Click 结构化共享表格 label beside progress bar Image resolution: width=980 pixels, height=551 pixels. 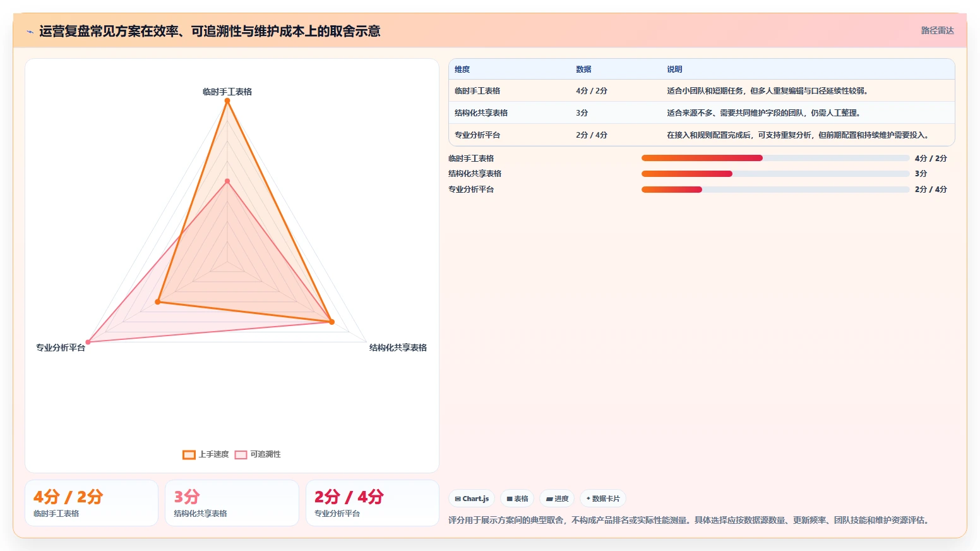[475, 174]
